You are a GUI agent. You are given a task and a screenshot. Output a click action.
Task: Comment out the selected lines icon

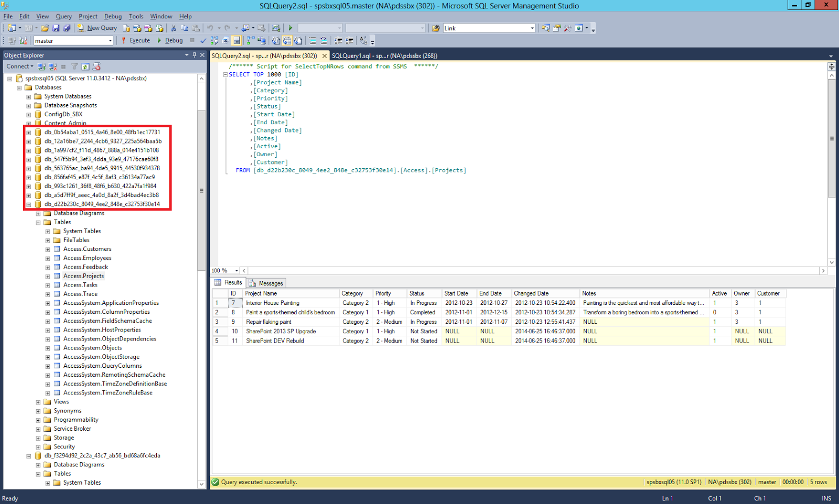(313, 41)
